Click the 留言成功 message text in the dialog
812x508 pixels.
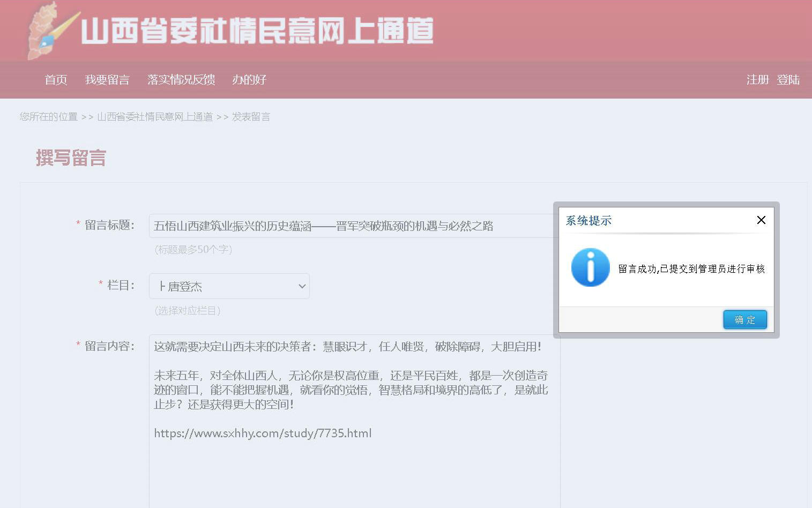[691, 269]
